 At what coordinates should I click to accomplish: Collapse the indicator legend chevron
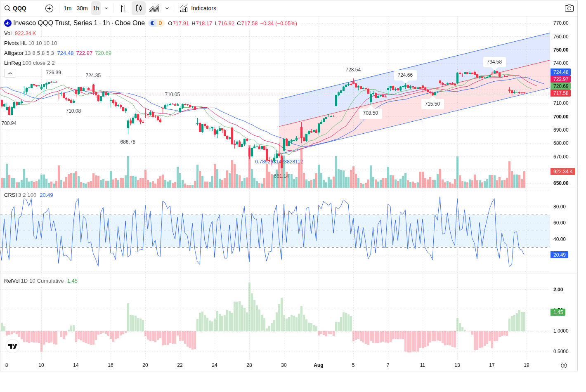click(x=10, y=73)
